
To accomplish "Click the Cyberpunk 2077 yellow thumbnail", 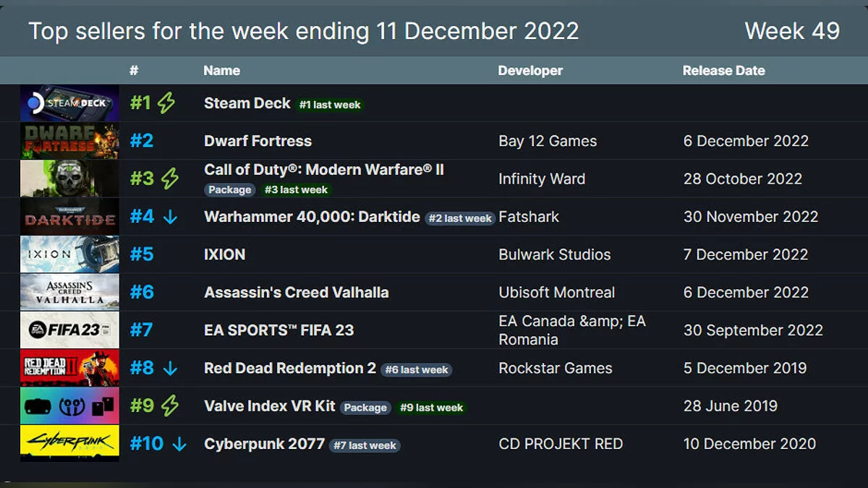I will pyautogui.click(x=69, y=443).
